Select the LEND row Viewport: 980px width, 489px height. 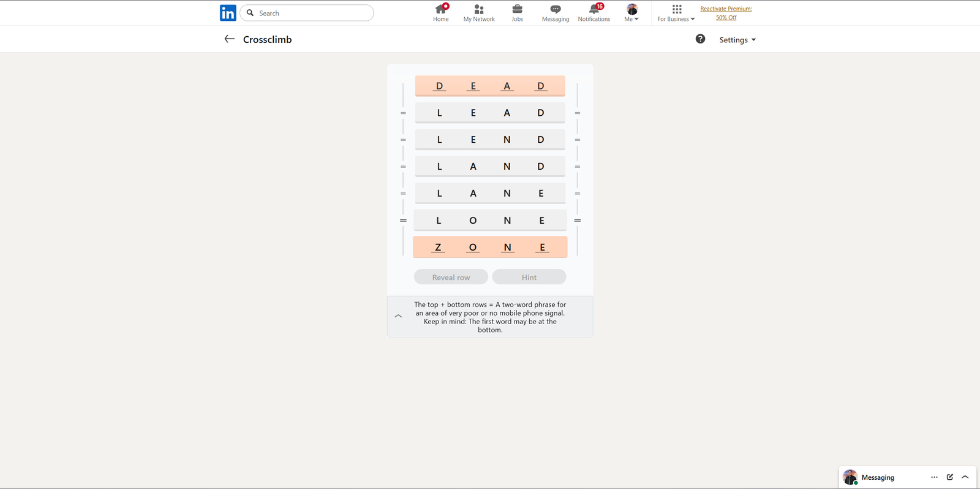(490, 140)
